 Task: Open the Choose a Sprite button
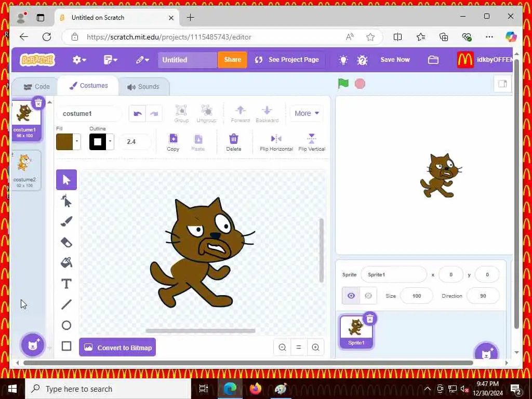486,352
